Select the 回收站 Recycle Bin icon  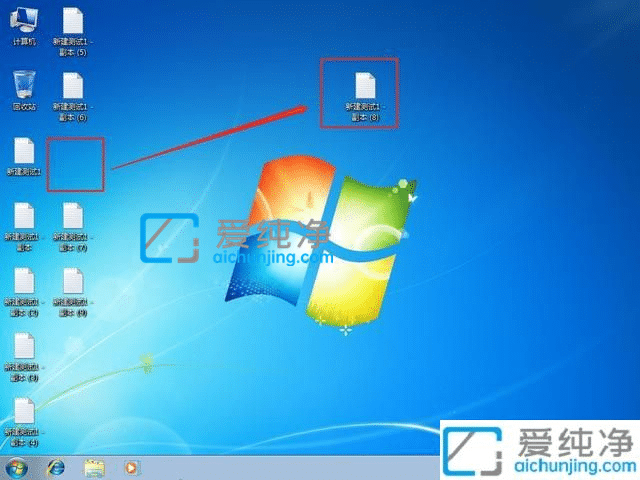click(x=24, y=91)
